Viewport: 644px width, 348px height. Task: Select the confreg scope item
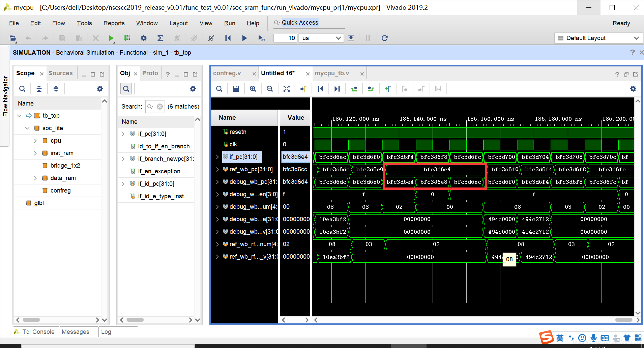[61, 191]
